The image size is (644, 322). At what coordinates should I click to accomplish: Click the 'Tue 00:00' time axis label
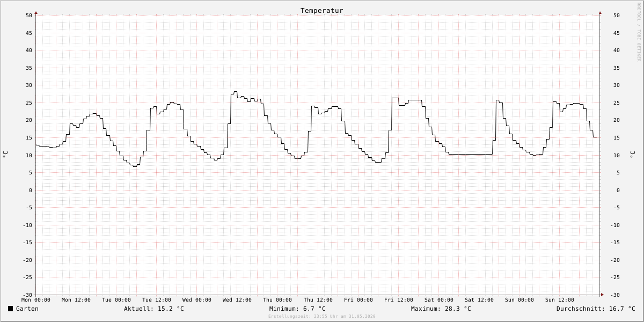pyautogui.click(x=116, y=300)
